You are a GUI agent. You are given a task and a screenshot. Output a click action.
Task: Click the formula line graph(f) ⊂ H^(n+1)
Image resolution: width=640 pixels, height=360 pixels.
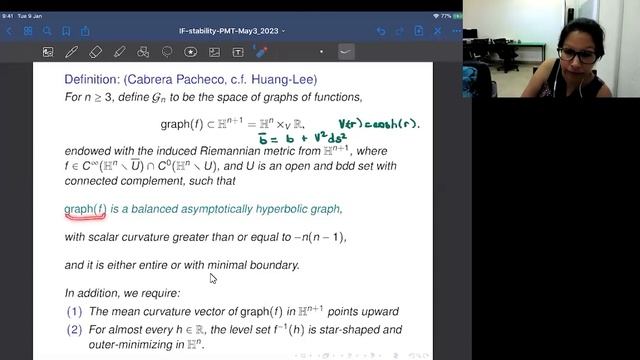(x=232, y=124)
